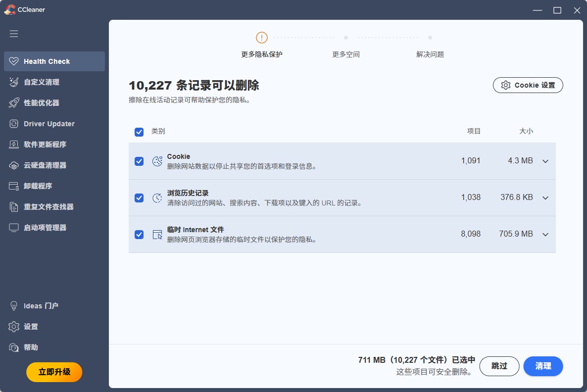Open the hamburger menu

(14, 34)
